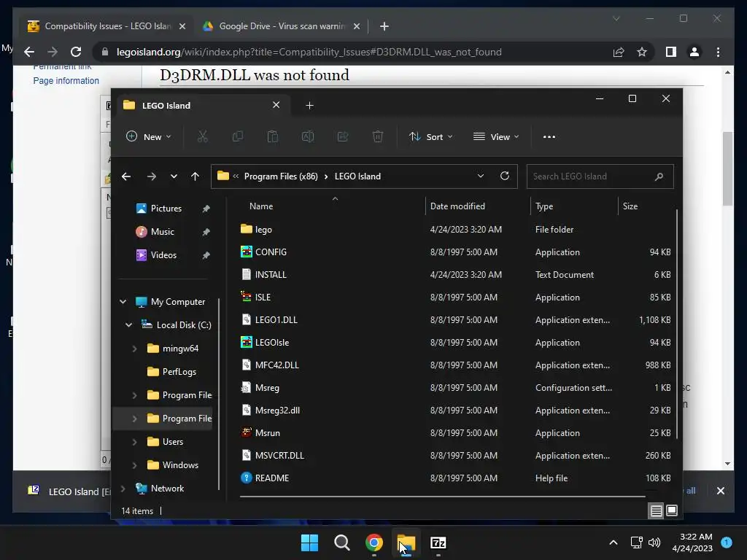Refresh the LEGO Island folder view

coord(505,176)
